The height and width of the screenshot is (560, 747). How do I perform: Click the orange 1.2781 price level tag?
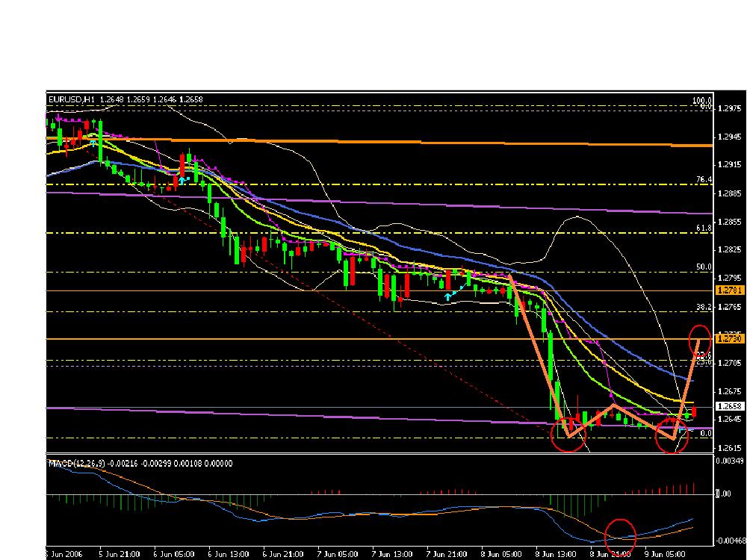(x=729, y=290)
